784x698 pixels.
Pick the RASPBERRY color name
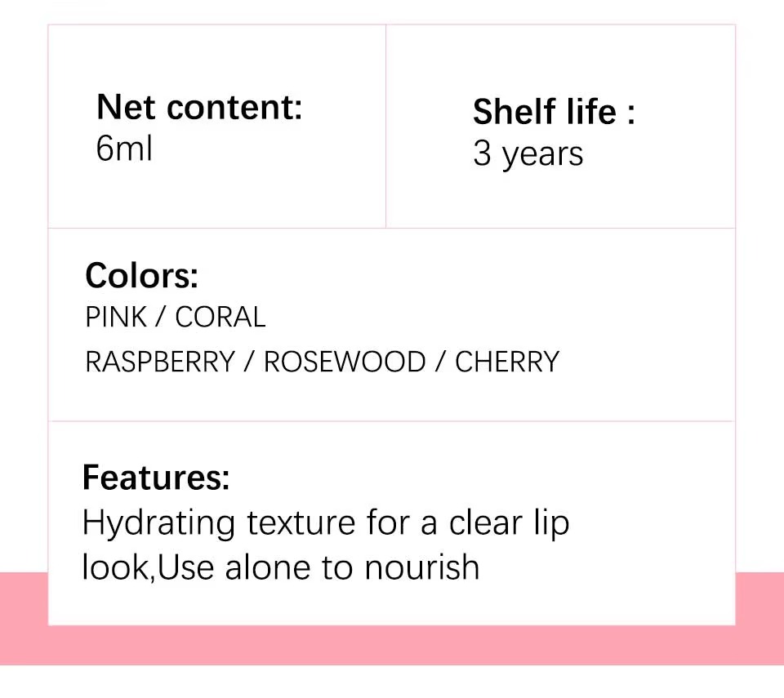160,362
